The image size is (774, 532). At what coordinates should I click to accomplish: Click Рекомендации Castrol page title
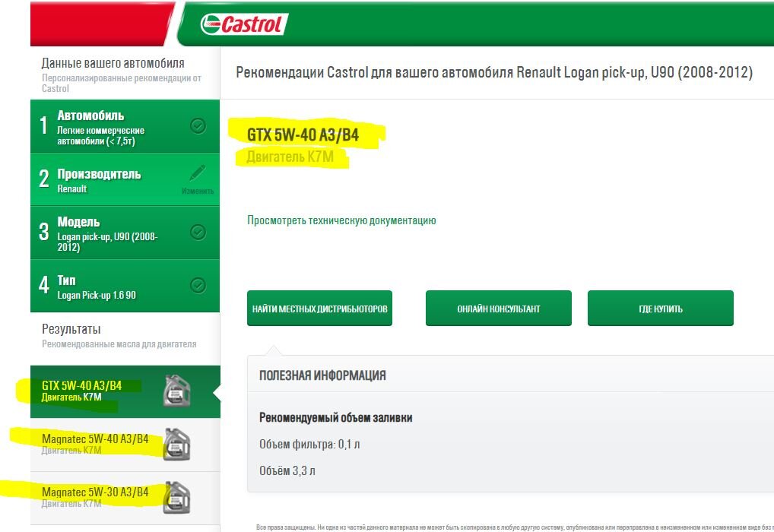[494, 72]
